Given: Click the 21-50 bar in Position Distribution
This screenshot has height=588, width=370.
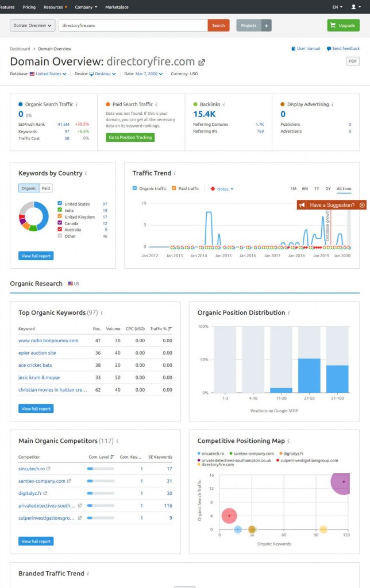Looking at the screenshot, I should point(309,376).
